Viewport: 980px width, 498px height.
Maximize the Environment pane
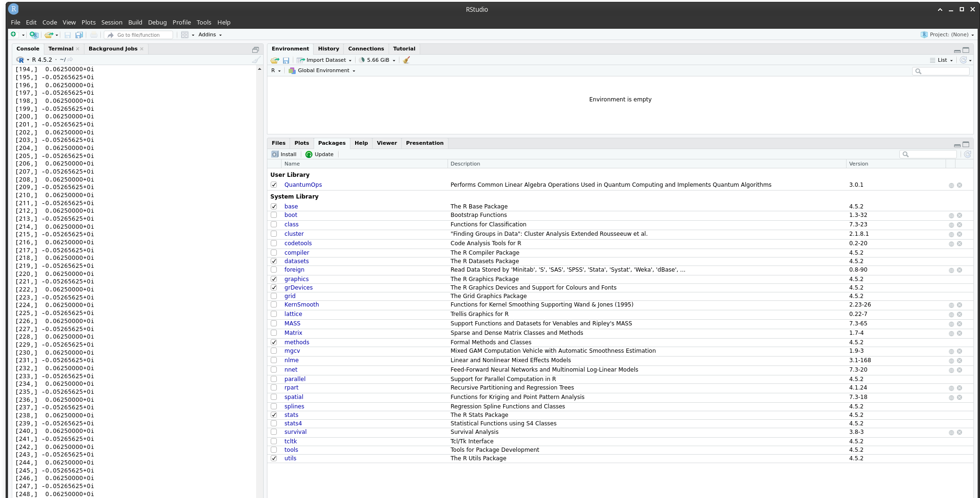[x=966, y=50]
